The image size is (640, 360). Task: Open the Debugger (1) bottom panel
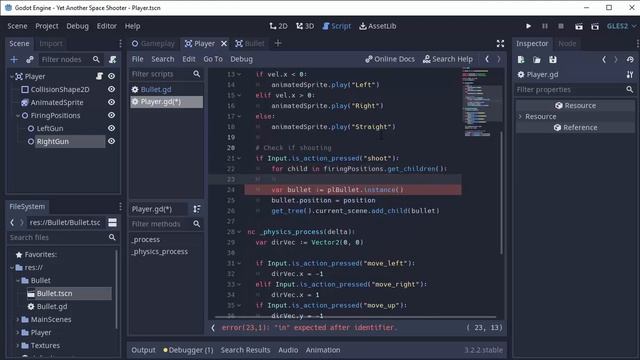(x=188, y=350)
